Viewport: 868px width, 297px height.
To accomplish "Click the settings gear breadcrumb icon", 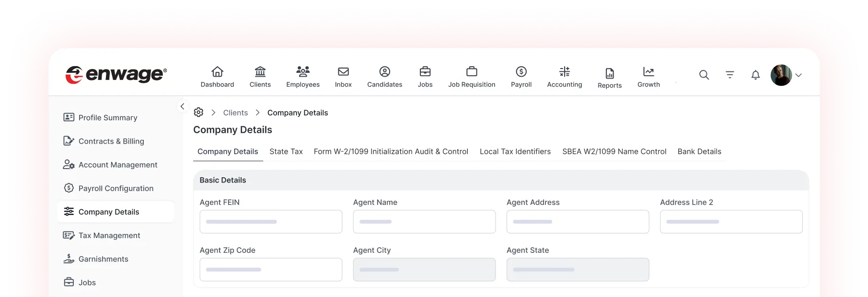I will 198,113.
